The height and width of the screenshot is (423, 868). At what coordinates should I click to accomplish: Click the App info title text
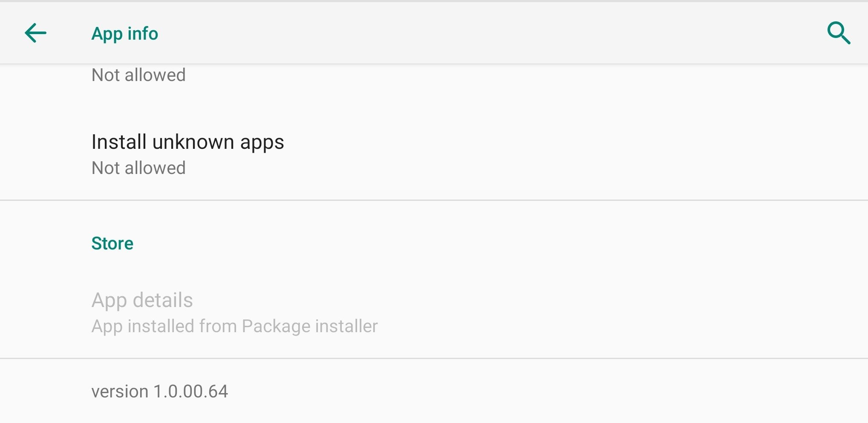point(125,34)
